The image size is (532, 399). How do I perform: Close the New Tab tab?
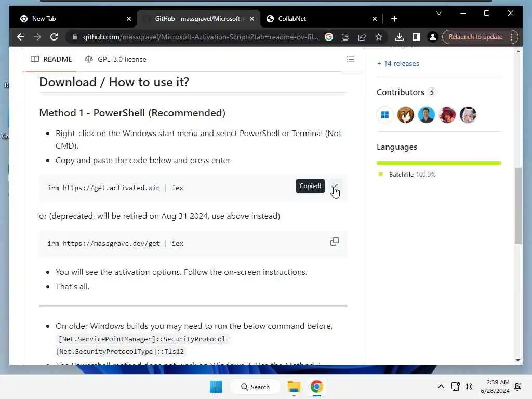click(x=129, y=19)
